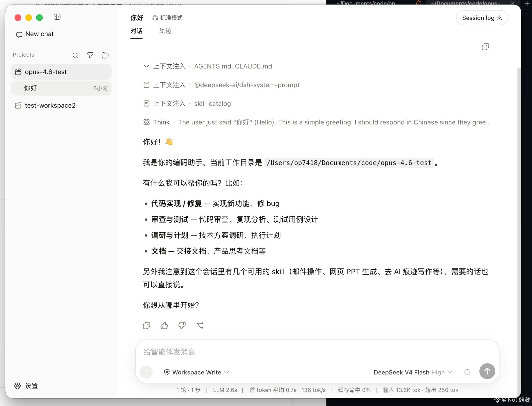The width and height of the screenshot is (532, 406).
Task: Add a new project folder icon
Action: tap(105, 56)
